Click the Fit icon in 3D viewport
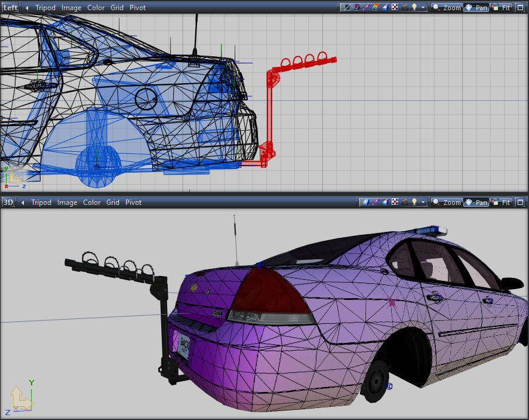Viewport: 529px width, 420px height. pos(500,203)
